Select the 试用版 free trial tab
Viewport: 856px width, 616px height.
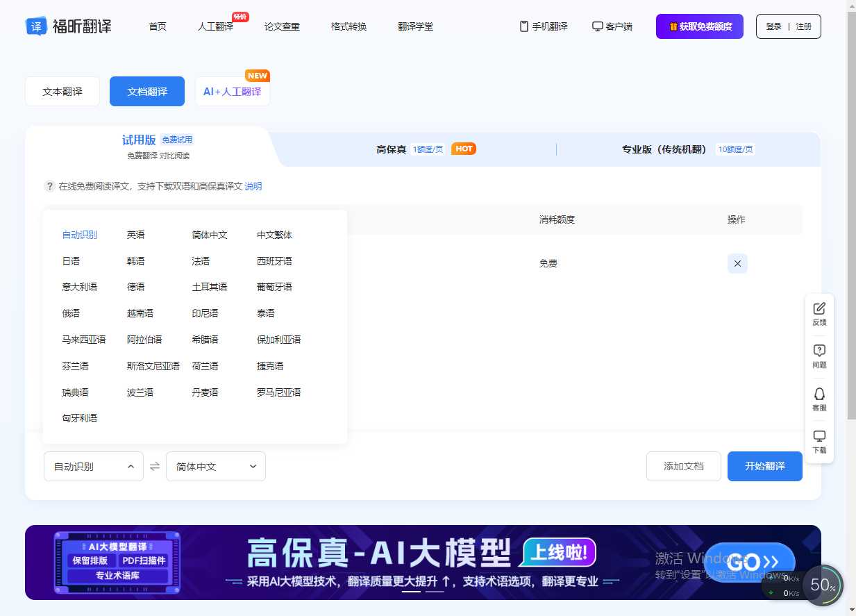(x=158, y=147)
